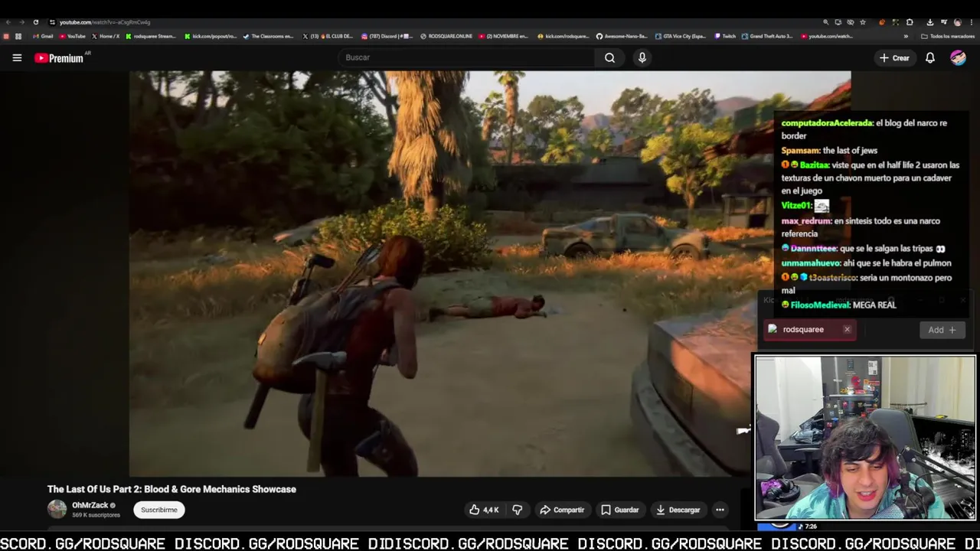Click the site info icon in address bar

tap(51, 22)
